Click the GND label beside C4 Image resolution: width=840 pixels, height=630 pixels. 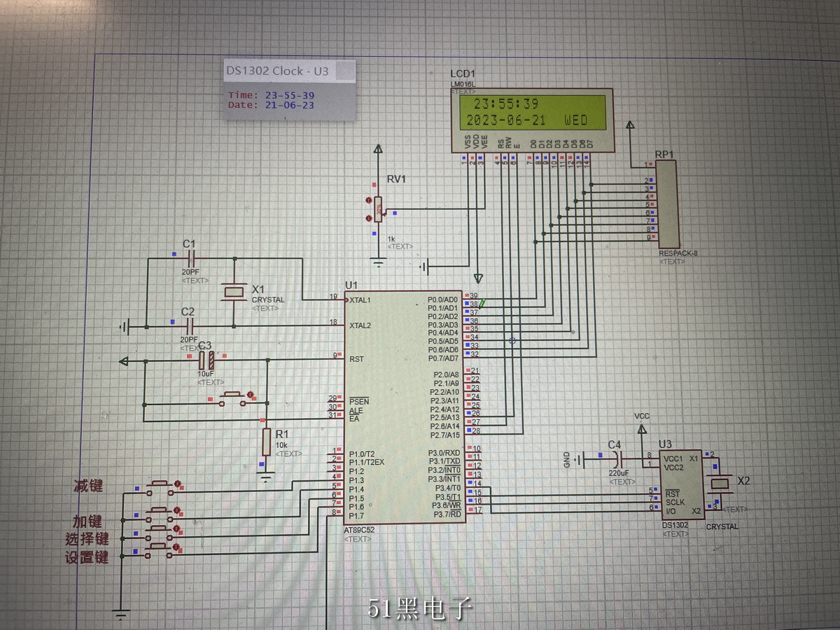tap(567, 460)
